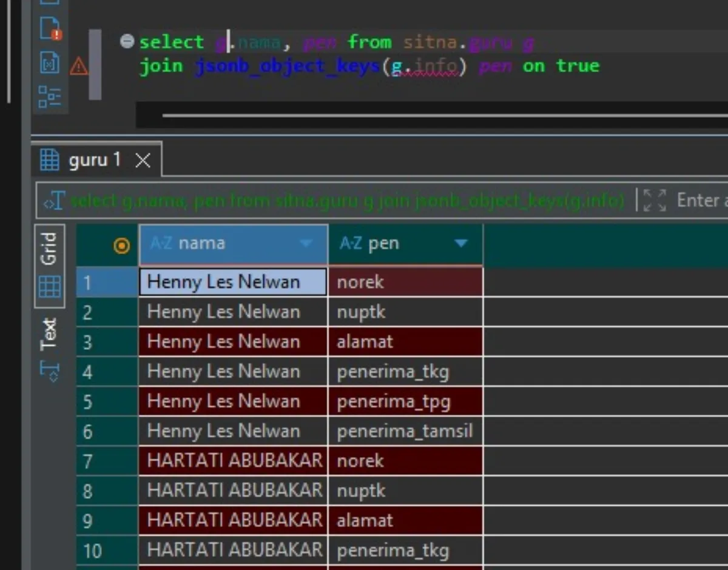The width and height of the screenshot is (728, 570).
Task: Click the orange warning triangle in gutter
Action: tap(79, 65)
